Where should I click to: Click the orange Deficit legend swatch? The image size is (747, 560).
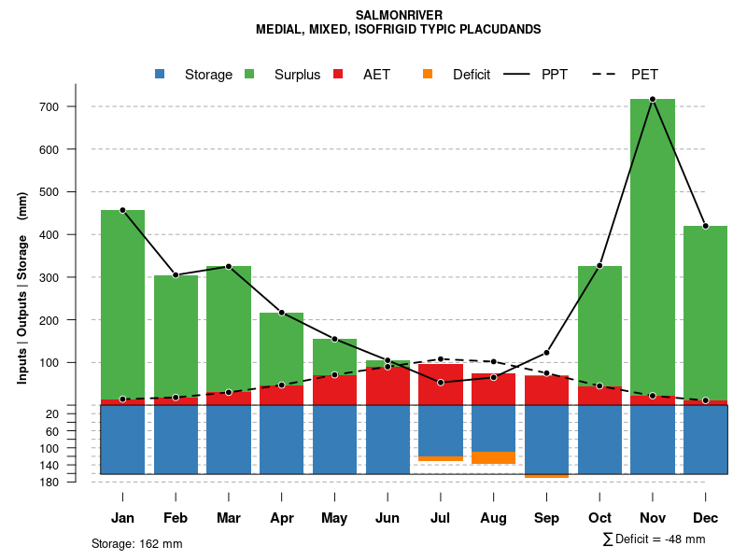(x=428, y=75)
